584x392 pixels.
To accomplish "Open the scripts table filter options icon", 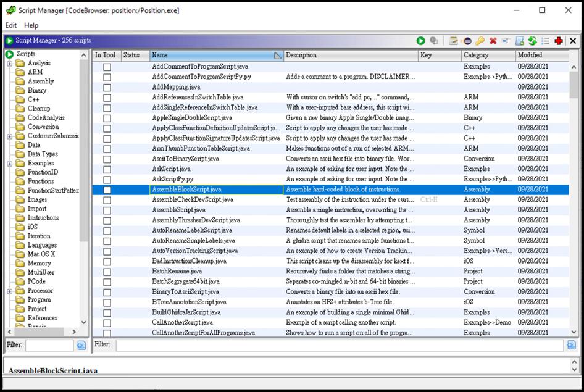I will pos(571,345).
